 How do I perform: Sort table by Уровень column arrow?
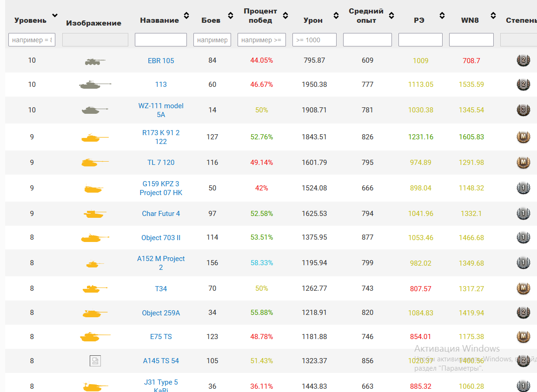[55, 16]
